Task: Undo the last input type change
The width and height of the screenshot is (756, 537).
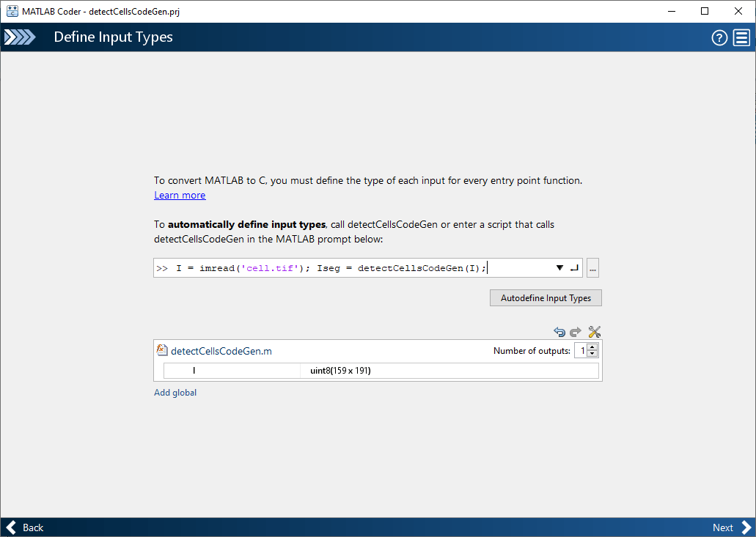Action: point(559,332)
